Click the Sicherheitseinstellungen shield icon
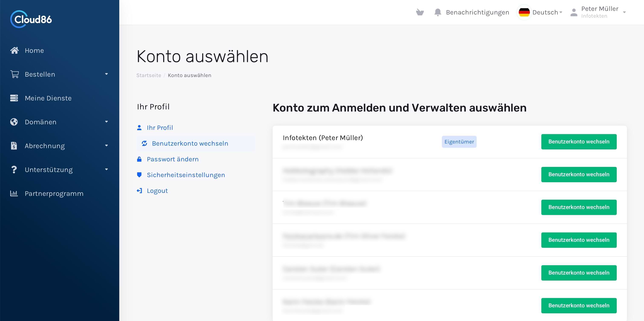Viewport: 644px width, 321px height. [139, 175]
